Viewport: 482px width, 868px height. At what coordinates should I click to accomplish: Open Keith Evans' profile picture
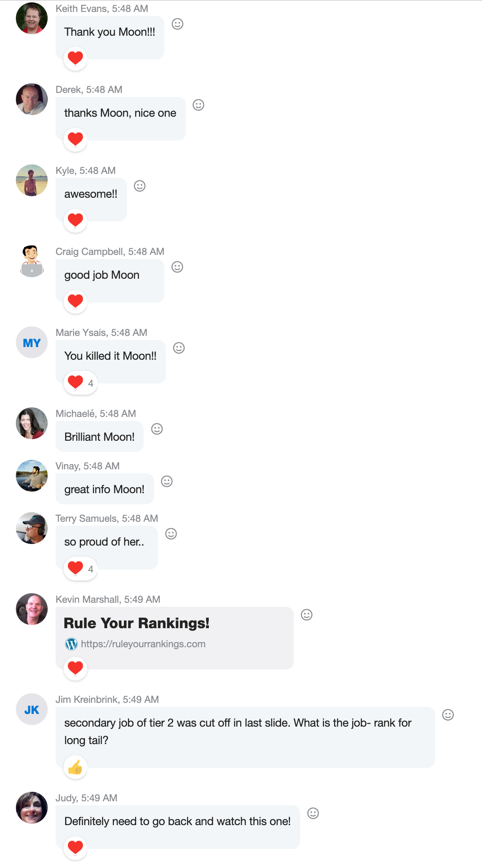pyautogui.click(x=32, y=18)
